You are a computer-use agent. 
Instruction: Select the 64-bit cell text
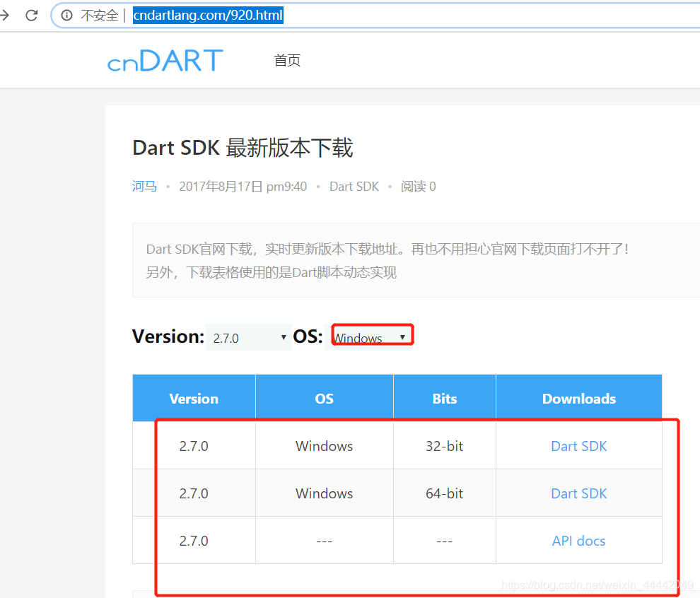445,493
